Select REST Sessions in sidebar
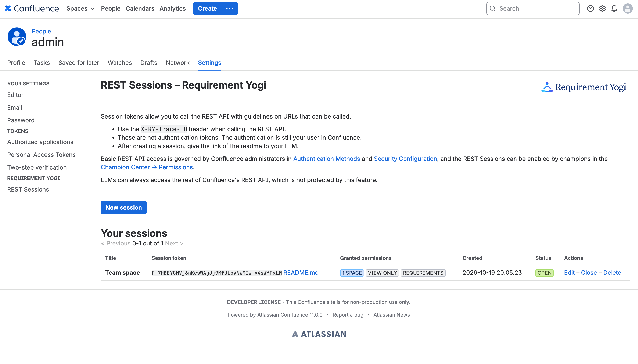Screen dimensions: 638x364 point(28,189)
